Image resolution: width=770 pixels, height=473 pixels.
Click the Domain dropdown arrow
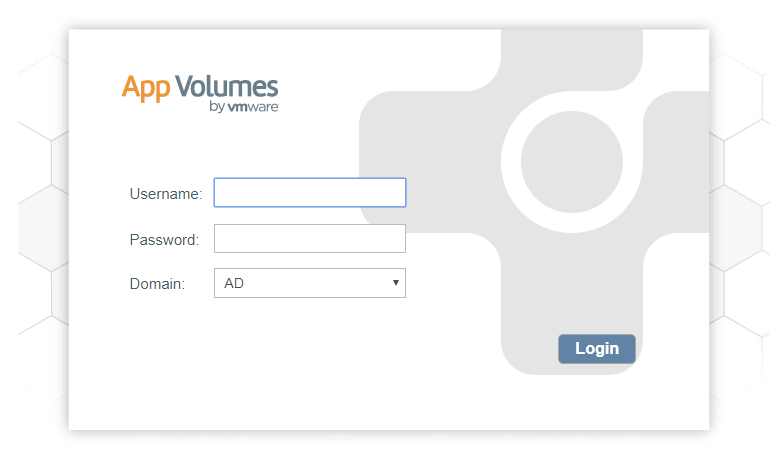click(396, 283)
